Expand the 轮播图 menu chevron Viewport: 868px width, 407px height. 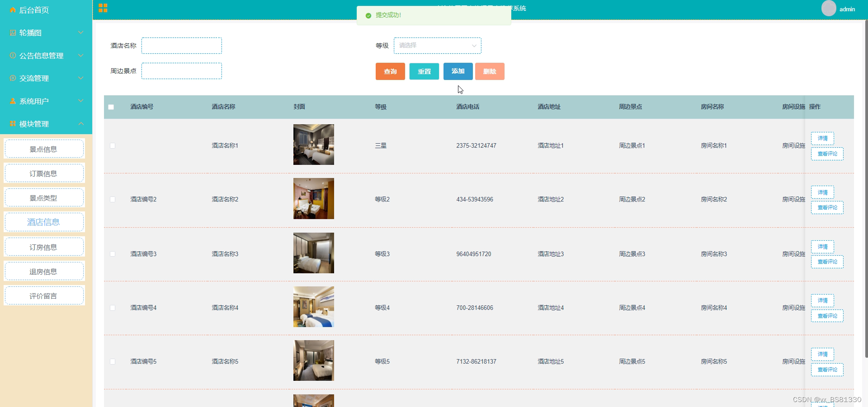81,33
